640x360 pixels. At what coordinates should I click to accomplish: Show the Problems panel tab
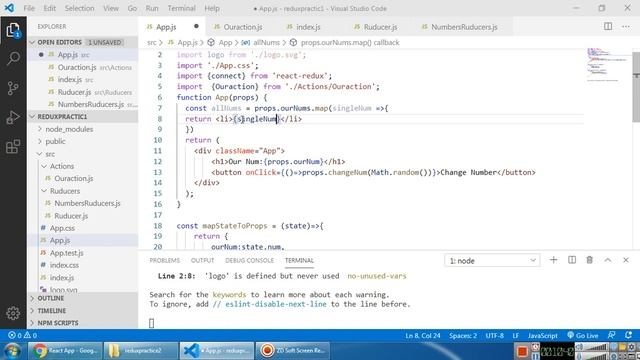164,260
